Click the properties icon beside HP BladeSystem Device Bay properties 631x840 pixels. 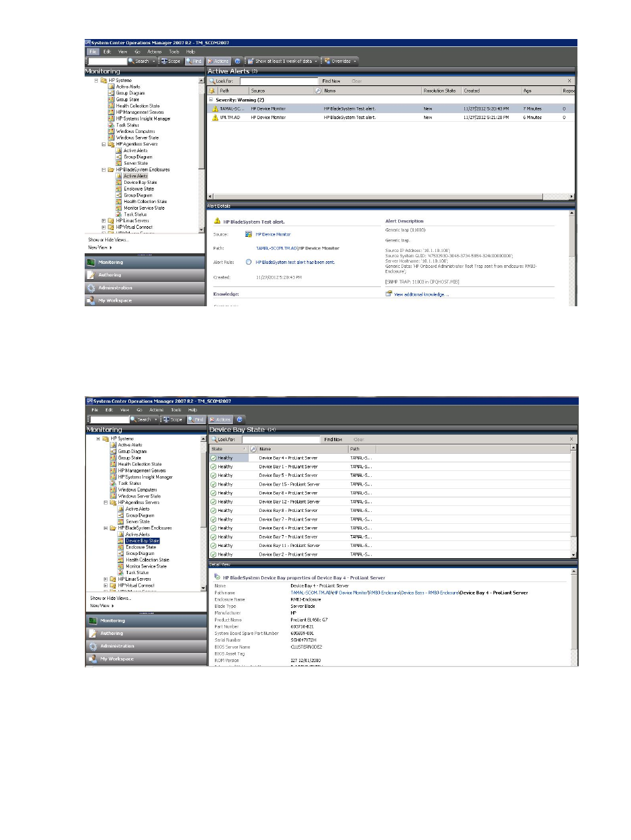217,577
